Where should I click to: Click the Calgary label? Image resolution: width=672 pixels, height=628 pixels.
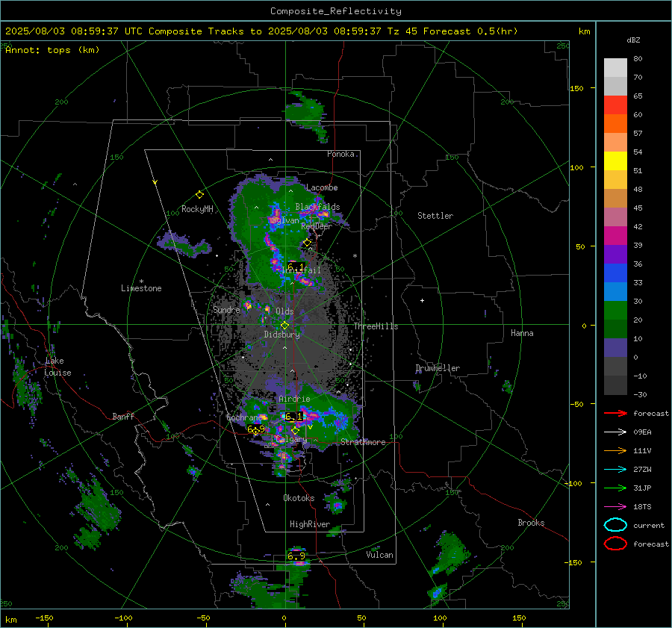tap(291, 439)
